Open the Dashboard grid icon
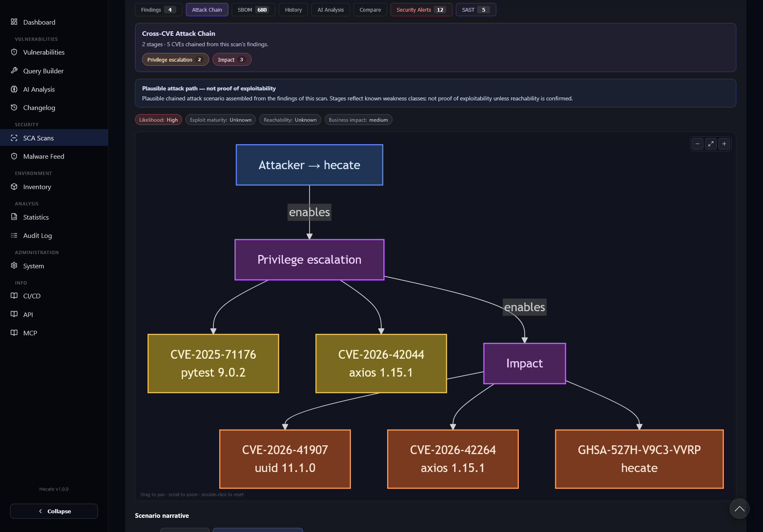The height and width of the screenshot is (532, 763). point(14,22)
